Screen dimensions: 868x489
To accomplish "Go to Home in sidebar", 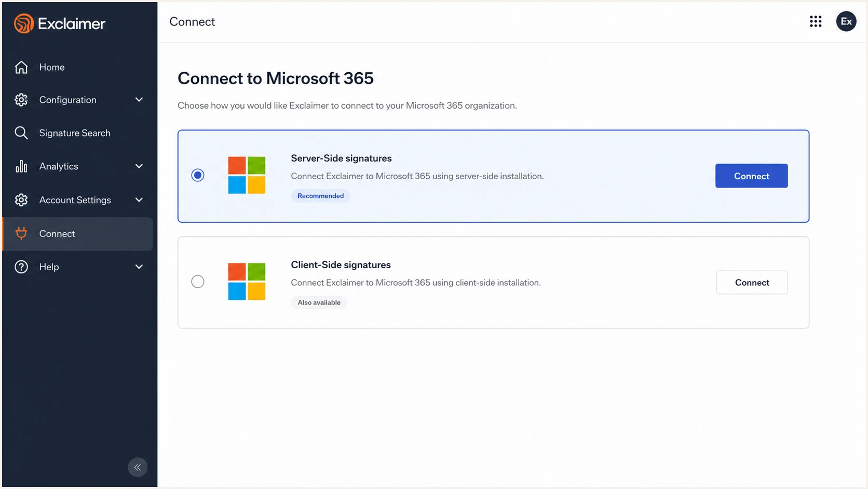I will pyautogui.click(x=78, y=67).
